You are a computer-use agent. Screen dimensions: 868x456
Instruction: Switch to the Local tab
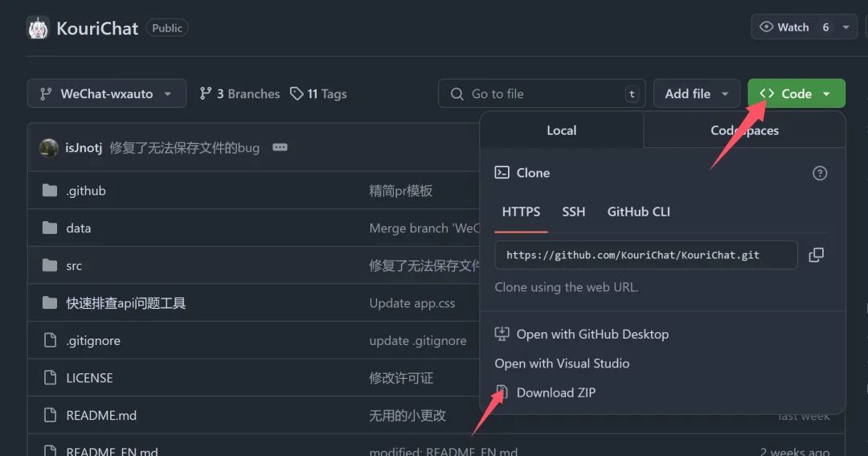[561, 130]
